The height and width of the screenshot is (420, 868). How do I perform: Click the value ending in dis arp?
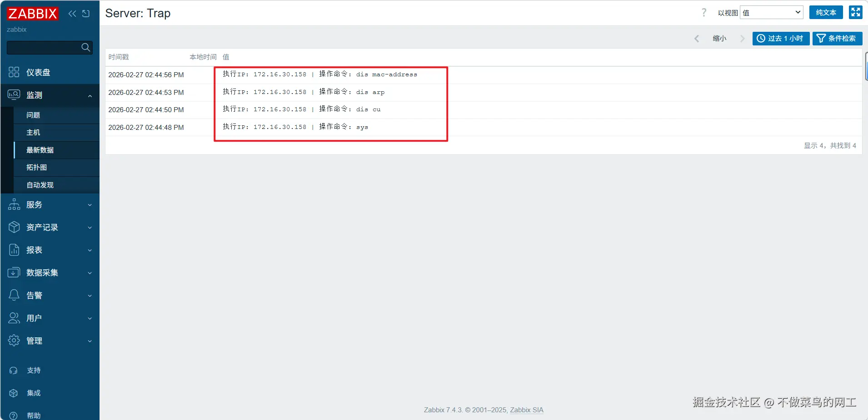tap(304, 92)
